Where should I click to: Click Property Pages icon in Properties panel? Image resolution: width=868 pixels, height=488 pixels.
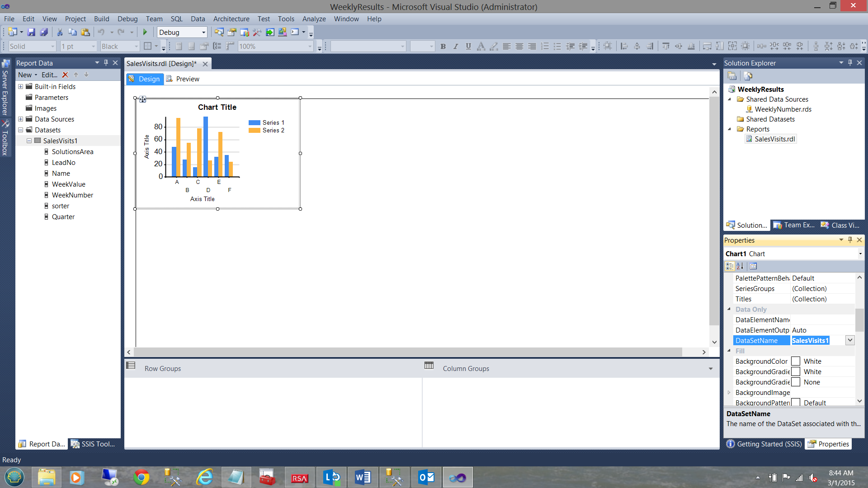(x=753, y=266)
